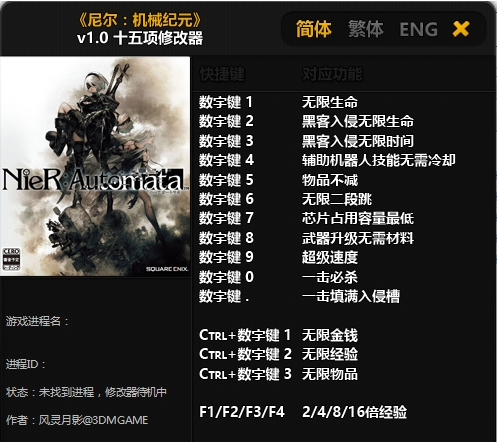Select 辅助机器人技能无需冷却 entry
The height and width of the screenshot is (442, 497).
(x=378, y=160)
